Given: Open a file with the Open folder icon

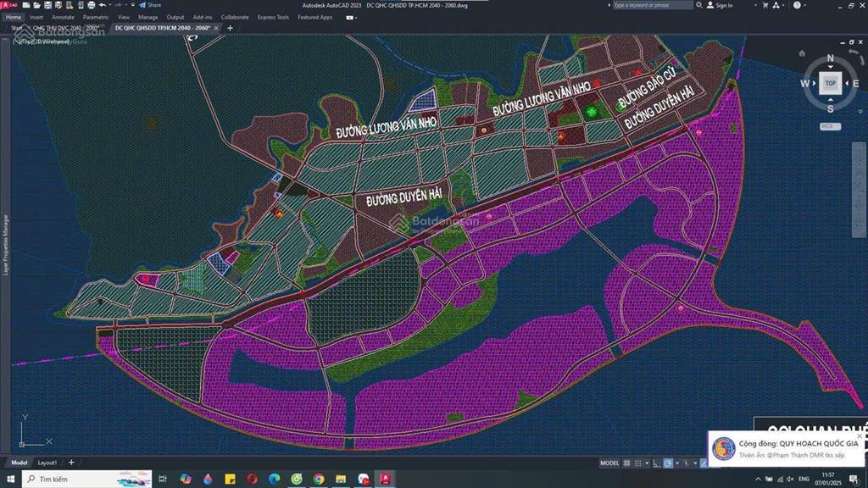Looking at the screenshot, I should [x=37, y=5].
